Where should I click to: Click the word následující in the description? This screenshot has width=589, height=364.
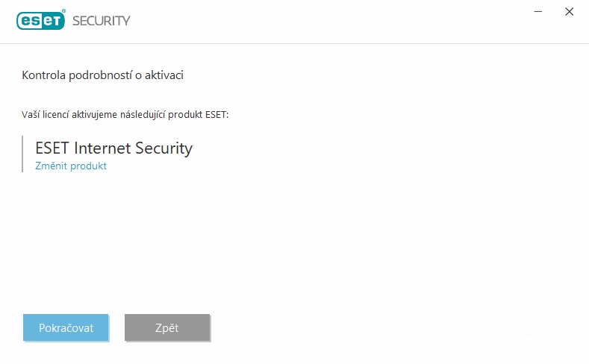tap(143, 114)
